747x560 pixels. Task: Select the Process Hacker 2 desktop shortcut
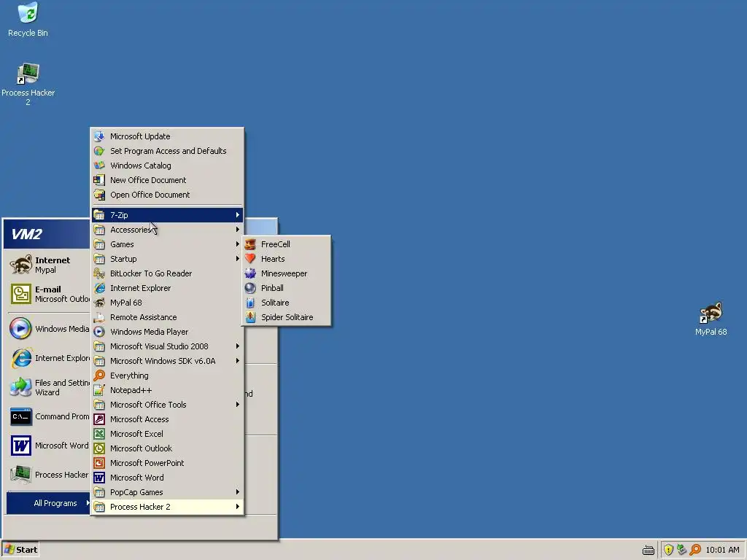[28, 85]
